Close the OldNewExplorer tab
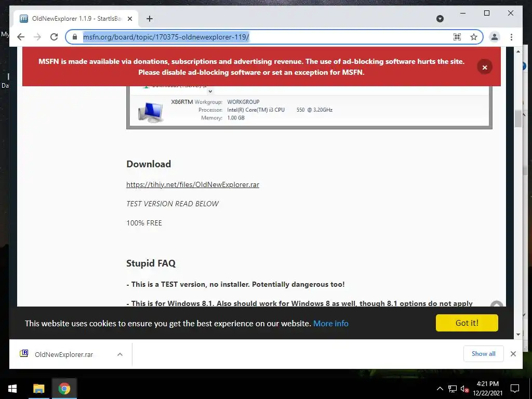This screenshot has height=399, width=532. (x=129, y=19)
